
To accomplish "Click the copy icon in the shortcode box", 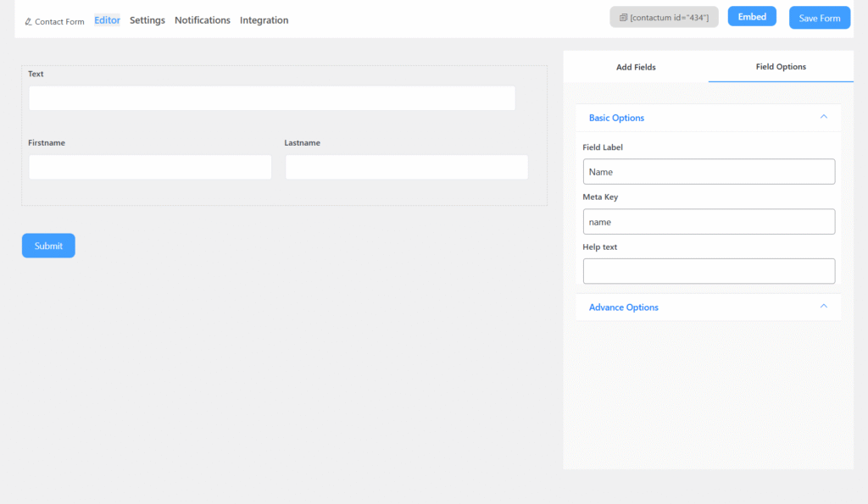I will (x=623, y=18).
